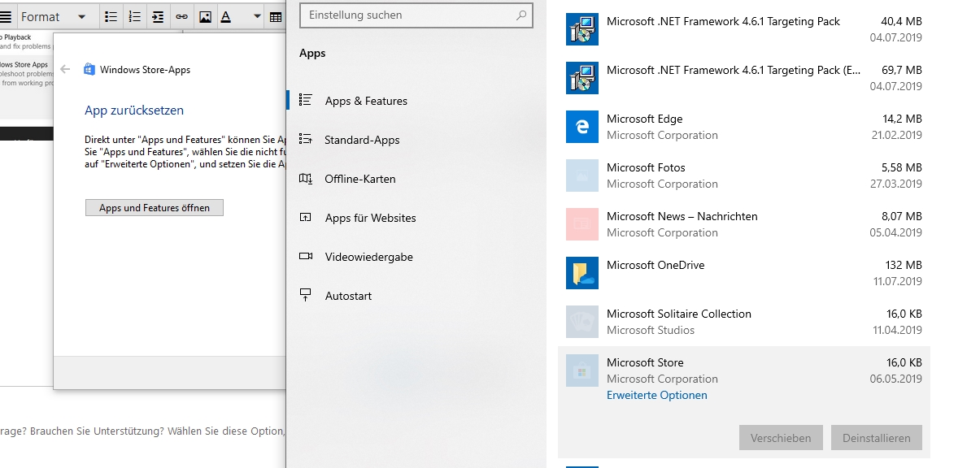This screenshot has height=468, width=980.
Task: Click the 14,2 MB size of Microsoft Edge
Action: [x=901, y=119]
